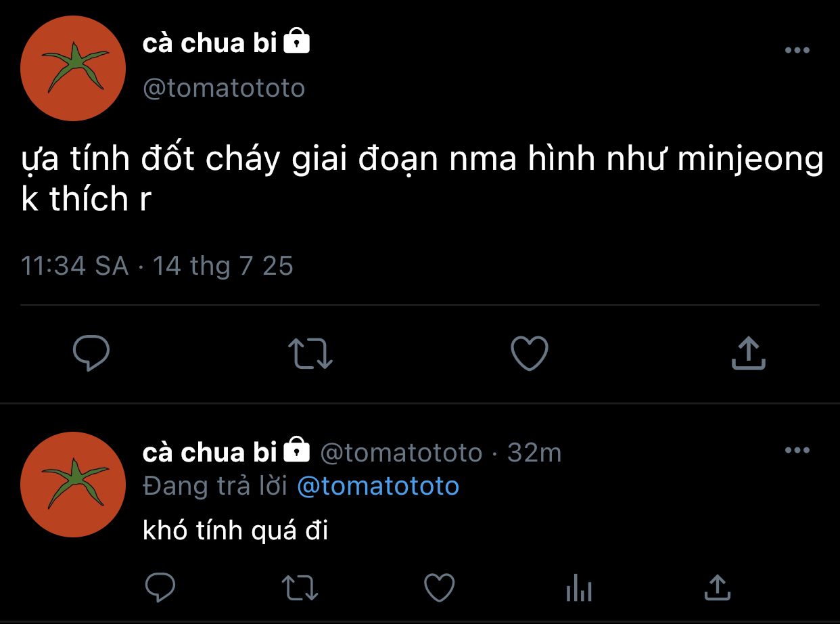This screenshot has width=840, height=624.
Task: Share the main tweet
Action: [x=748, y=354]
